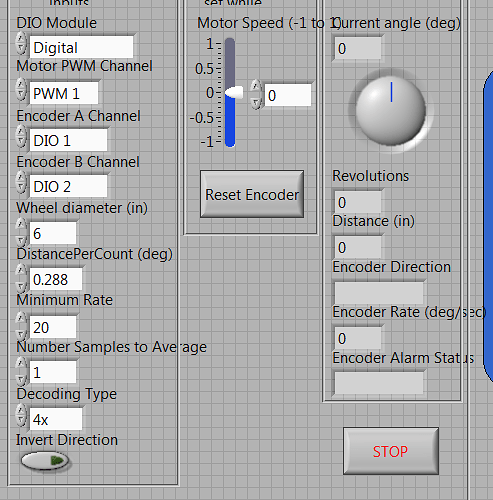
Task: Click the Motor Speed vertical slider handle
Action: (234, 92)
